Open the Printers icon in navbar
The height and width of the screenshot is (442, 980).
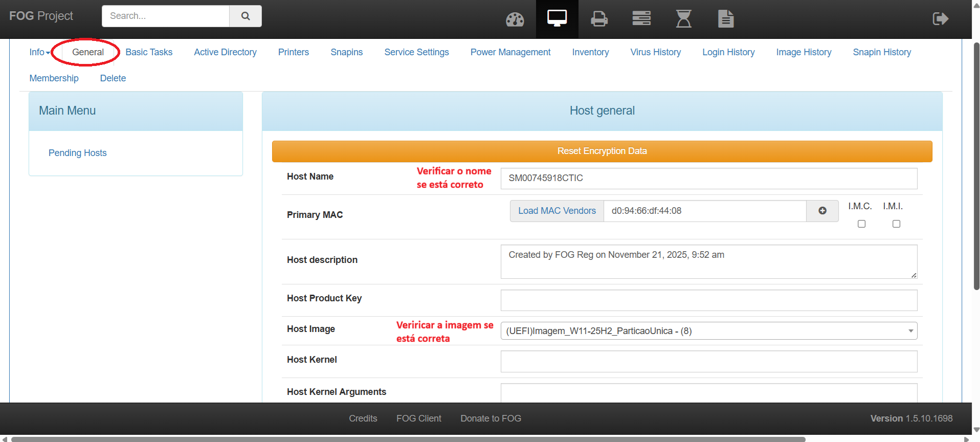point(599,19)
